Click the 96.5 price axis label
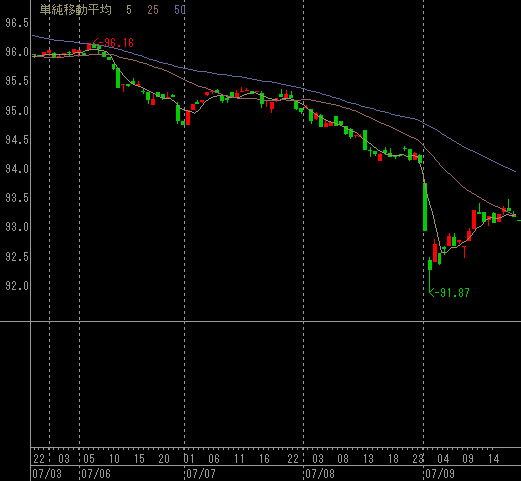 17,23
